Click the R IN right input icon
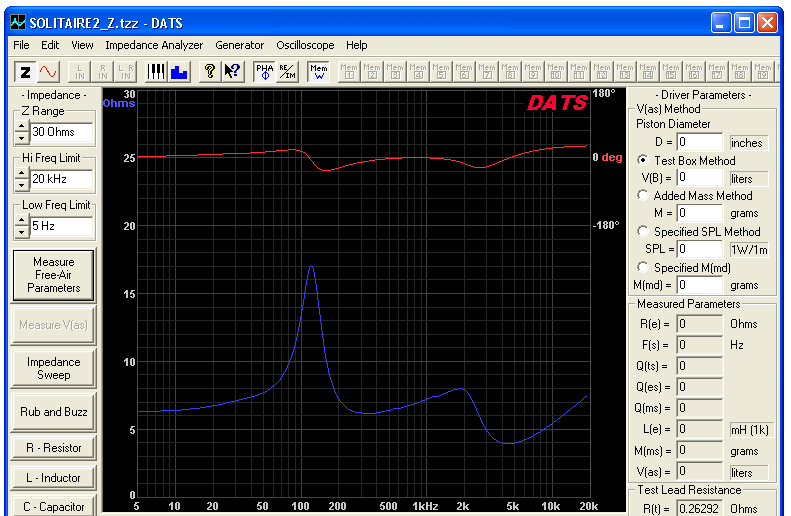Image resolution: width=791 pixels, height=516 pixels. point(103,72)
